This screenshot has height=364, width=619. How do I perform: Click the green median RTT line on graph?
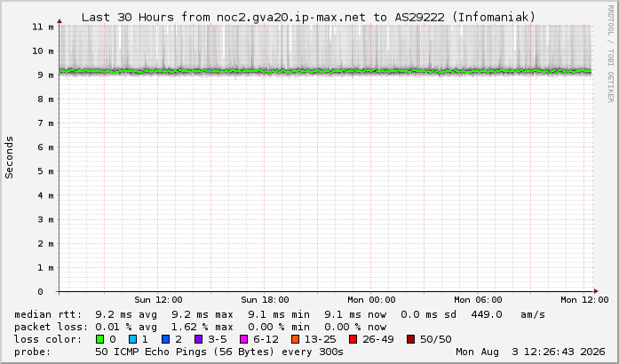(x=325, y=71)
